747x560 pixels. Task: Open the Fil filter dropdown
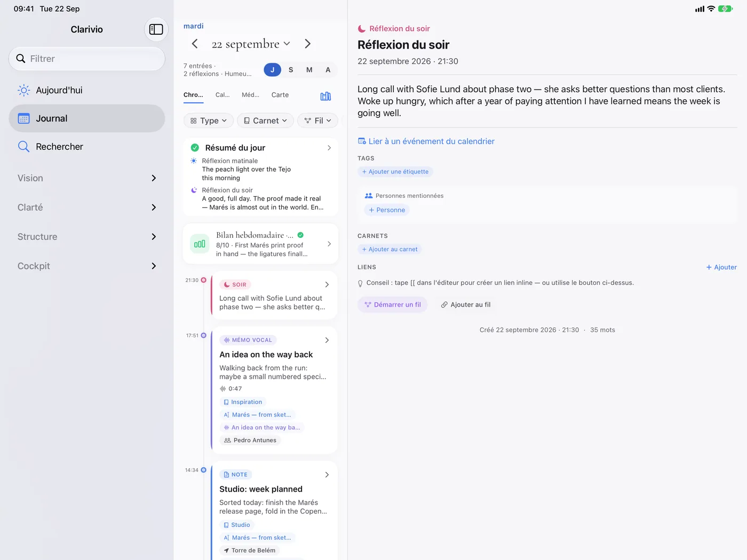pyautogui.click(x=318, y=121)
